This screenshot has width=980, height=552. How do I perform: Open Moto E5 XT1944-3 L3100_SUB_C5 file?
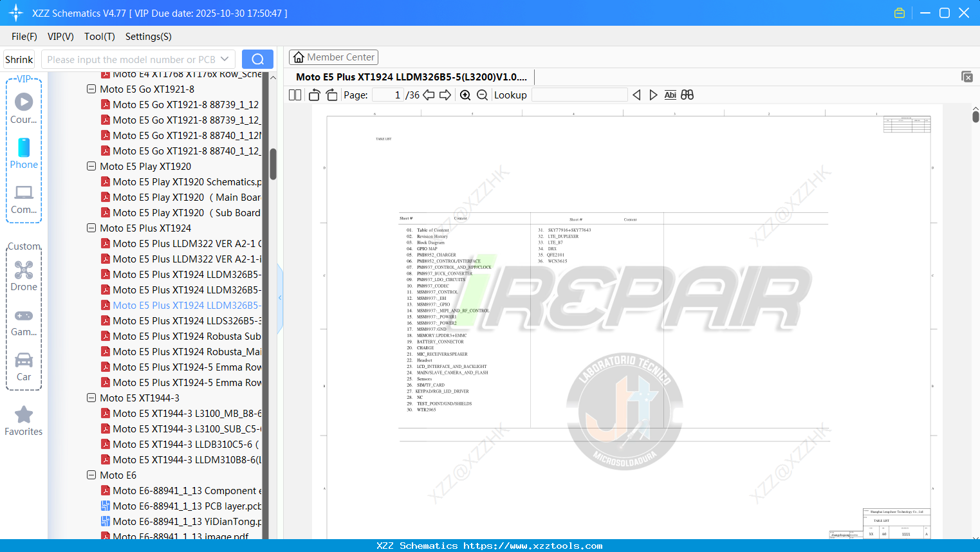(181, 429)
